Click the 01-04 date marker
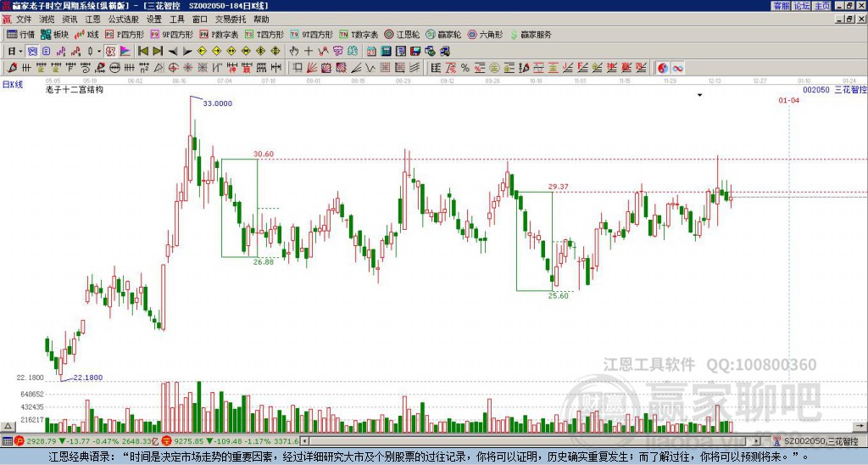The height and width of the screenshot is (465, 868). tap(788, 100)
